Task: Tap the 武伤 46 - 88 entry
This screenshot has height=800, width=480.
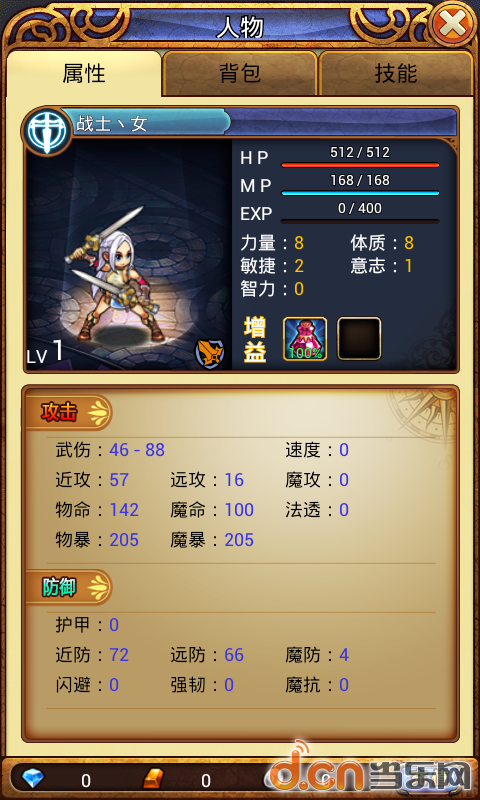Action: coord(110,449)
